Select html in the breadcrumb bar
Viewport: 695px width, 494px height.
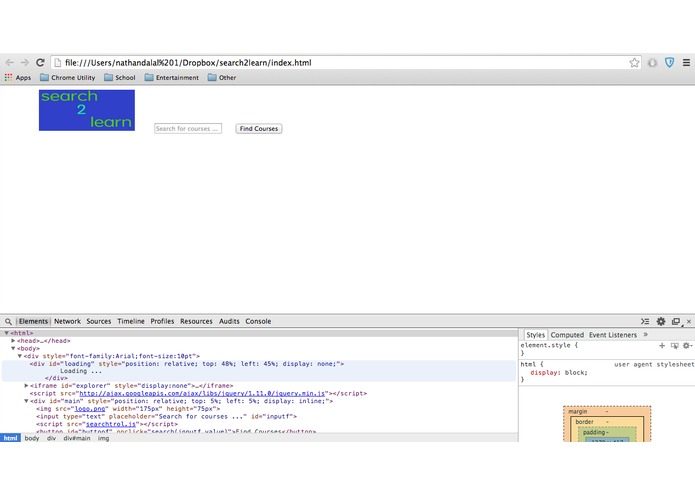click(10, 438)
